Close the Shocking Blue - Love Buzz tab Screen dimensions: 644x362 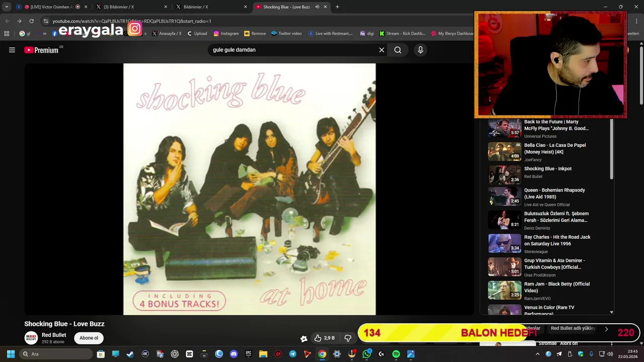[326, 7]
